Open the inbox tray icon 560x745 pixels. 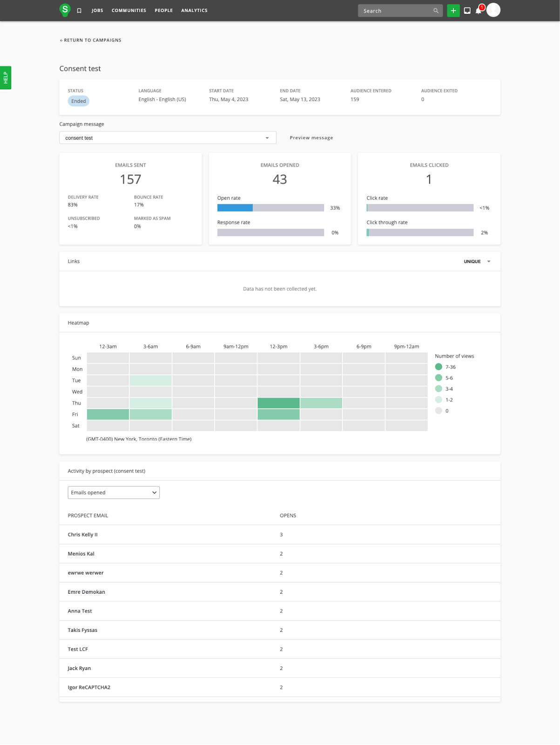467,11
